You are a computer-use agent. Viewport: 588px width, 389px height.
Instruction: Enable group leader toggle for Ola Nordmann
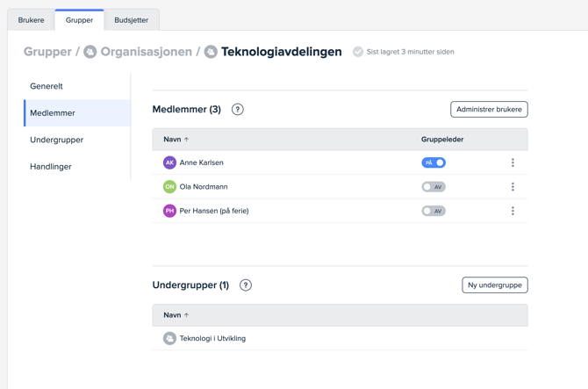pos(434,187)
